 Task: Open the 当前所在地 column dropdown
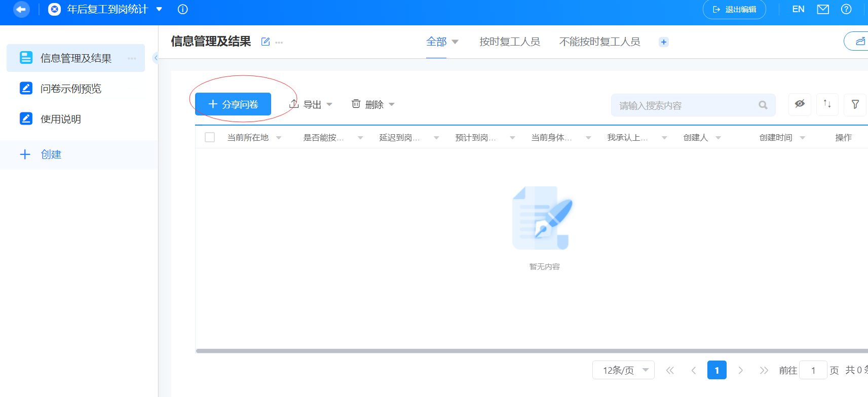pyautogui.click(x=279, y=138)
